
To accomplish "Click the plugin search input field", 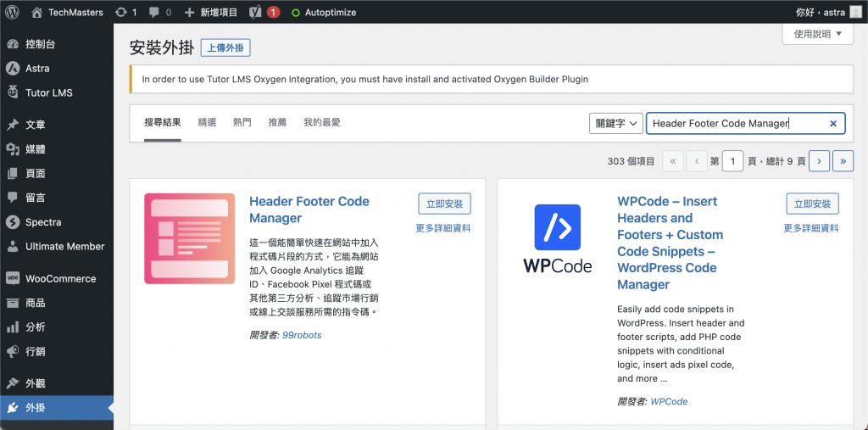I will 745,124.
